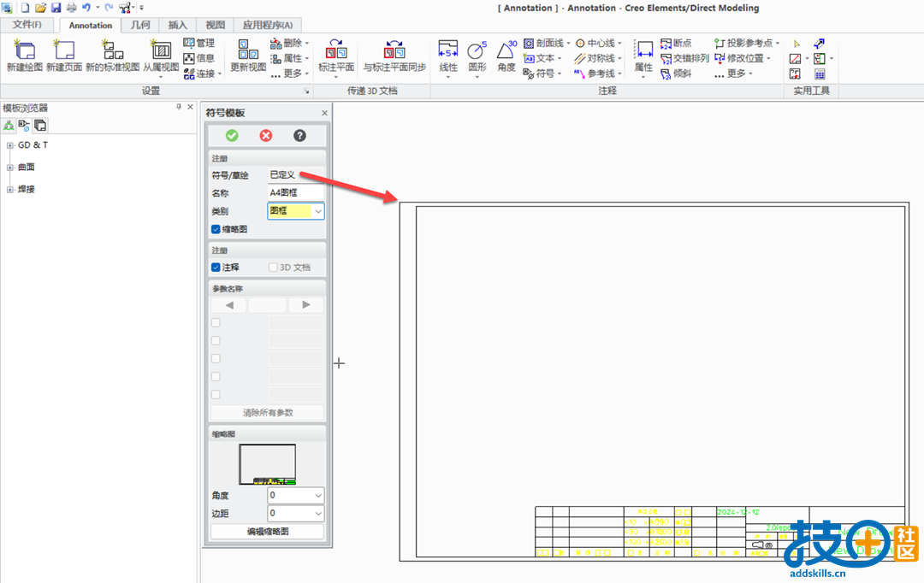Screen dimensions: 924x583
Task: Open the 删除 dropdown arrow
Action: pos(307,43)
